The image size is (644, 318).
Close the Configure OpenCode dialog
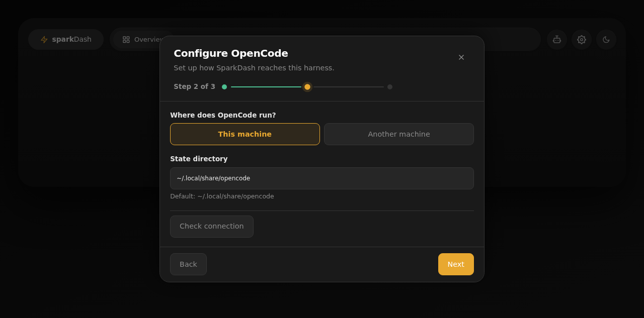point(461,57)
